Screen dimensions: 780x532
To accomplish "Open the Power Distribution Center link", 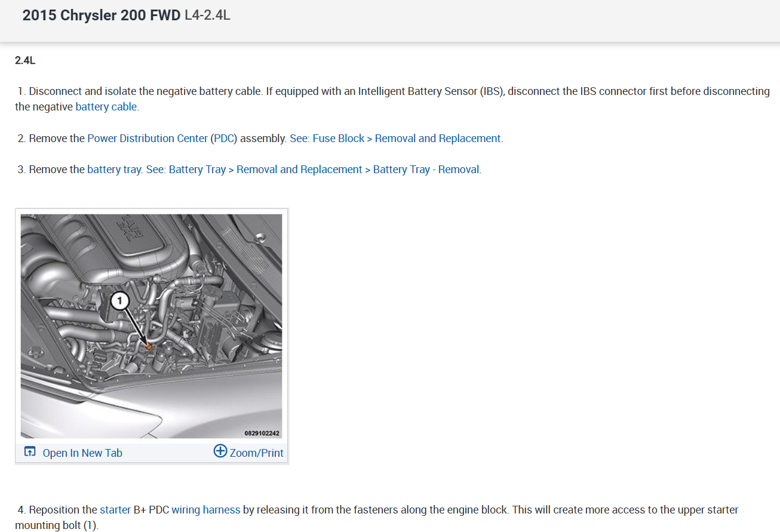I will pos(148,138).
